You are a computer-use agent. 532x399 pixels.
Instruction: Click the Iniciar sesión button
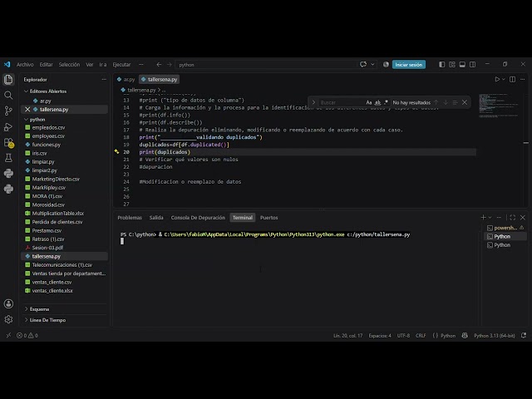coord(408,65)
